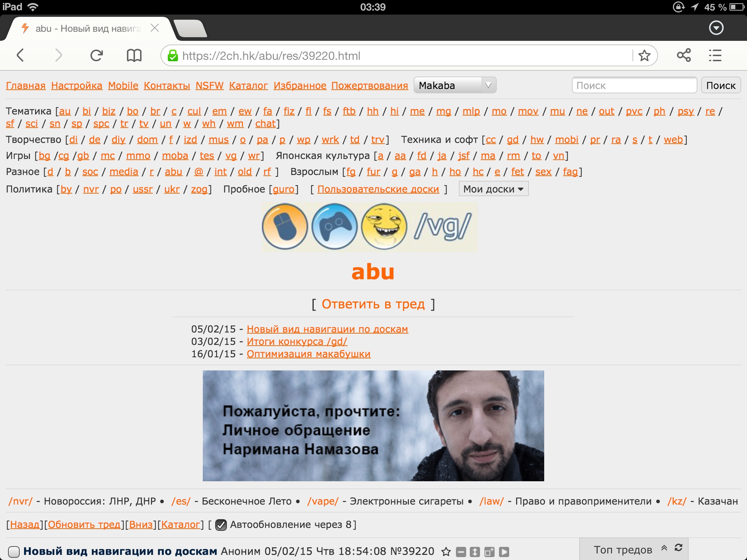Image resolution: width=747 pixels, height=560 pixels.
Task: Click the Наримана Намазова banner image
Action: point(373,426)
